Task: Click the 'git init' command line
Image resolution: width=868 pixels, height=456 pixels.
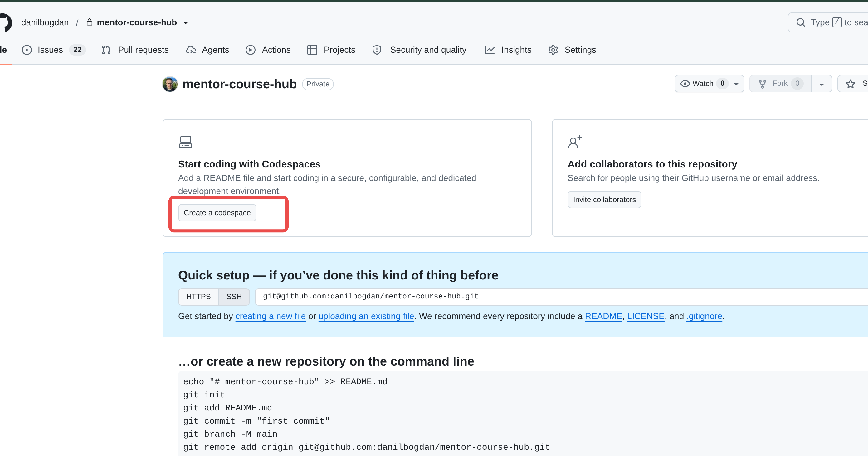Action: [x=204, y=395]
